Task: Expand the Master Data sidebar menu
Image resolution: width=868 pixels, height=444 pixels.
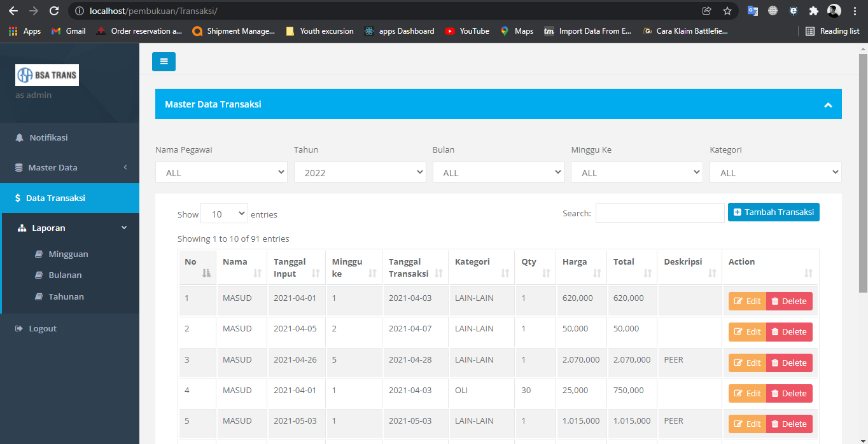Action: click(69, 167)
